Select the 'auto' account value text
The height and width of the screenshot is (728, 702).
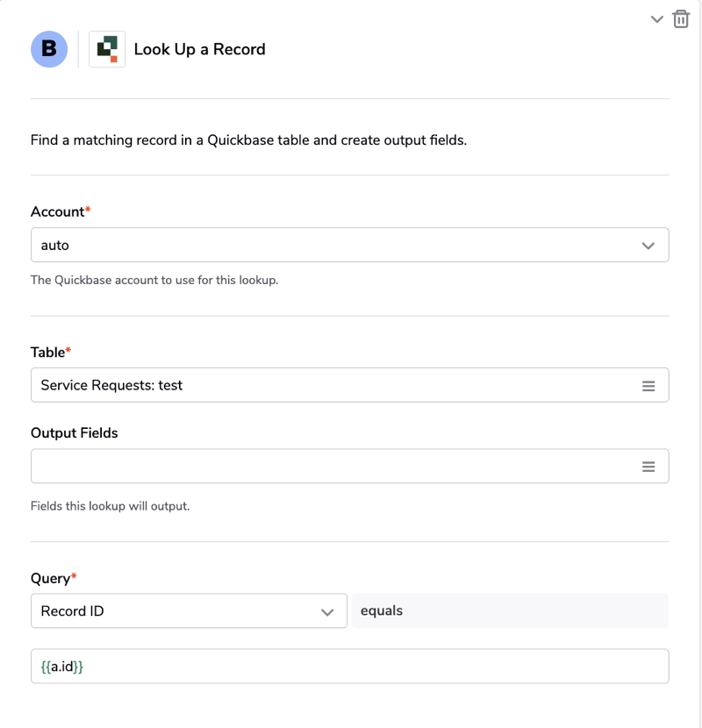[x=55, y=246]
